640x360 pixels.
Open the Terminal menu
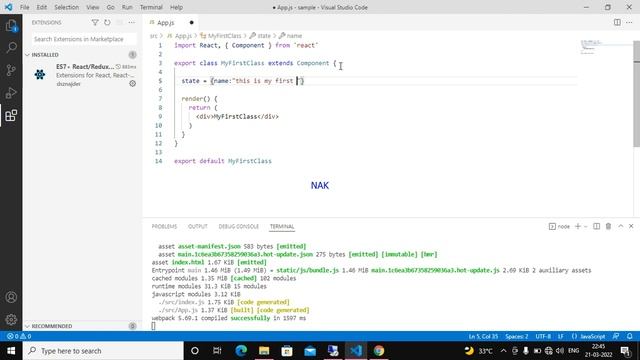[151, 7]
